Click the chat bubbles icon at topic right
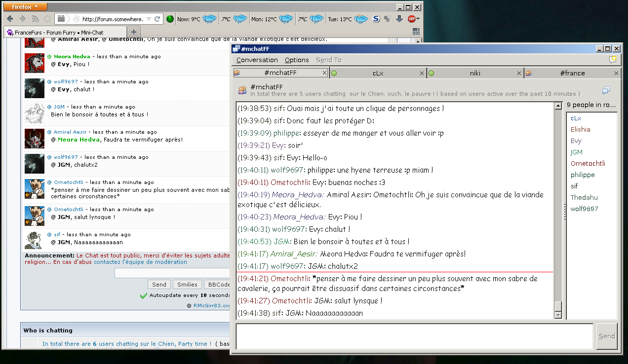This screenshot has height=364, width=628. pos(606,90)
